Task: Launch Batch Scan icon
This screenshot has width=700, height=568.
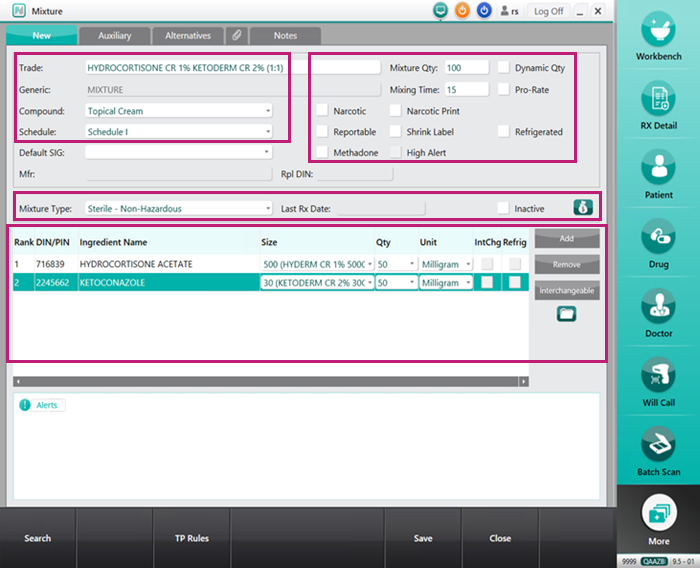Action: point(658,446)
